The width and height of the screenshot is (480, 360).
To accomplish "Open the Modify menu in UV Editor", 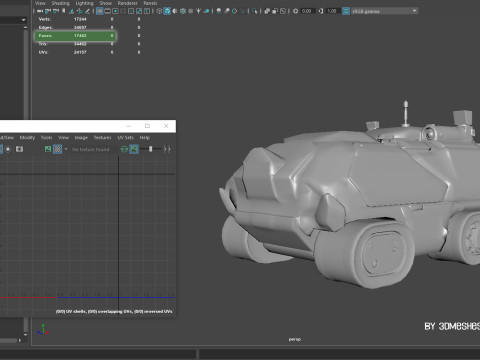I will [x=27, y=138].
